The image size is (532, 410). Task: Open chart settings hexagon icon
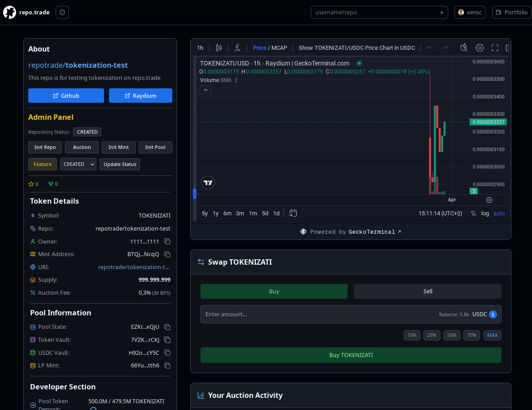[480, 48]
